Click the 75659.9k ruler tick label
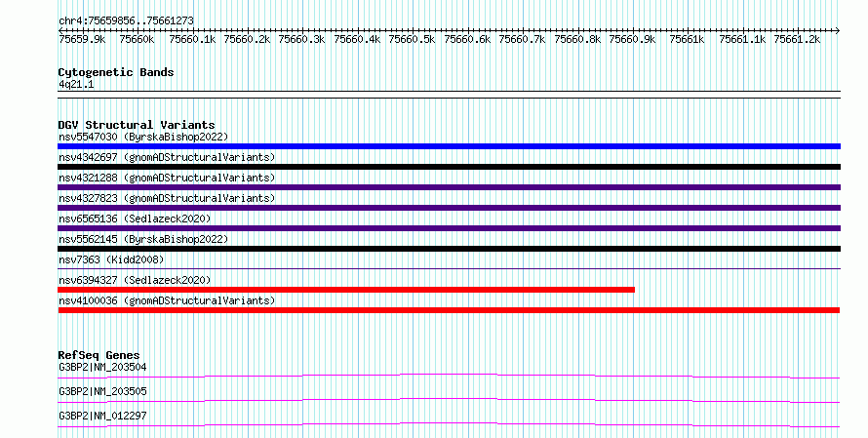Screen dimensions: 868x438 coord(82,39)
